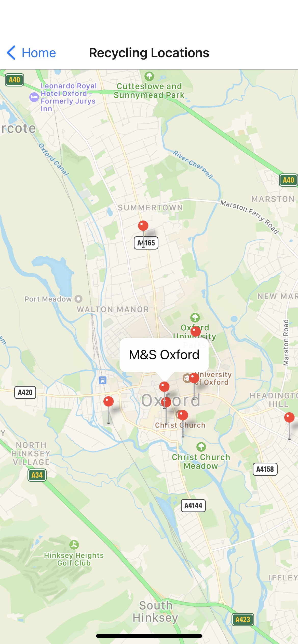Tap the A34 road shield
Image resolution: width=298 pixels, height=644 pixels.
tap(37, 475)
